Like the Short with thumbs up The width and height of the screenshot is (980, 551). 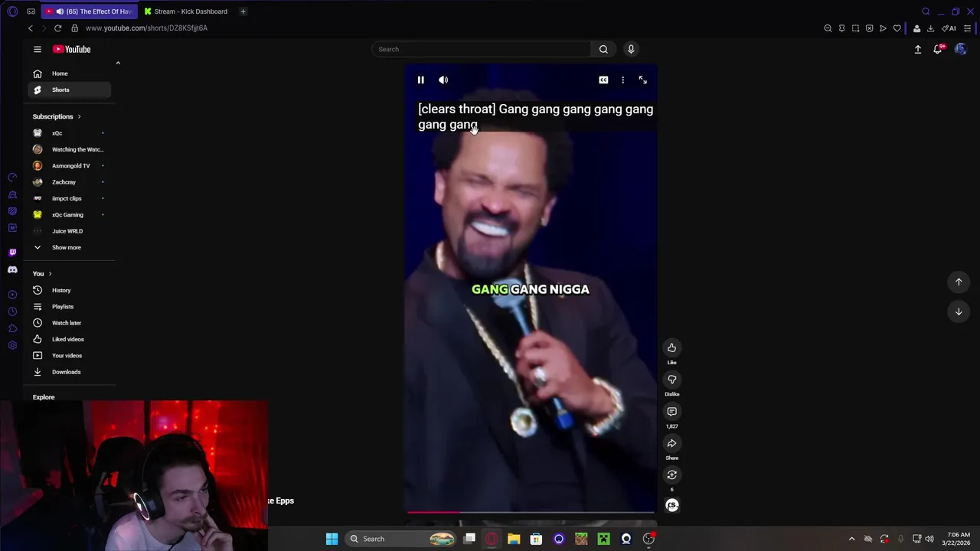pos(671,347)
